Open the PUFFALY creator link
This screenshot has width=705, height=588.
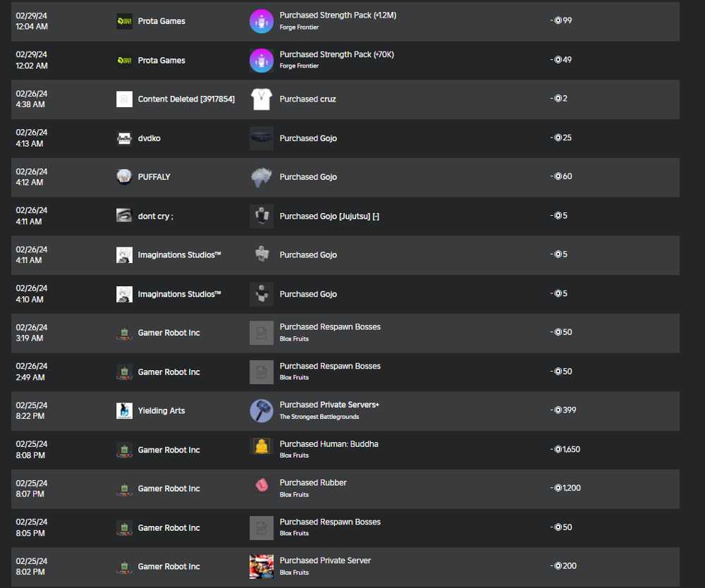click(154, 177)
